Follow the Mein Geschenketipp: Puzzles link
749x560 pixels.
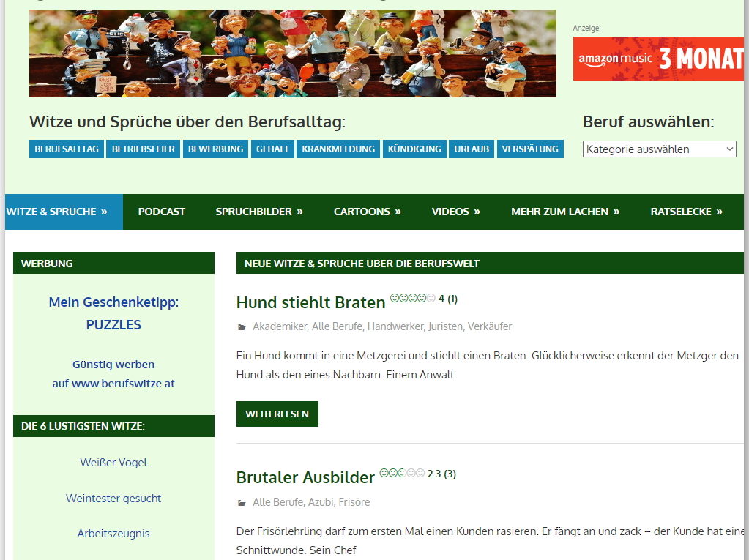(x=113, y=313)
